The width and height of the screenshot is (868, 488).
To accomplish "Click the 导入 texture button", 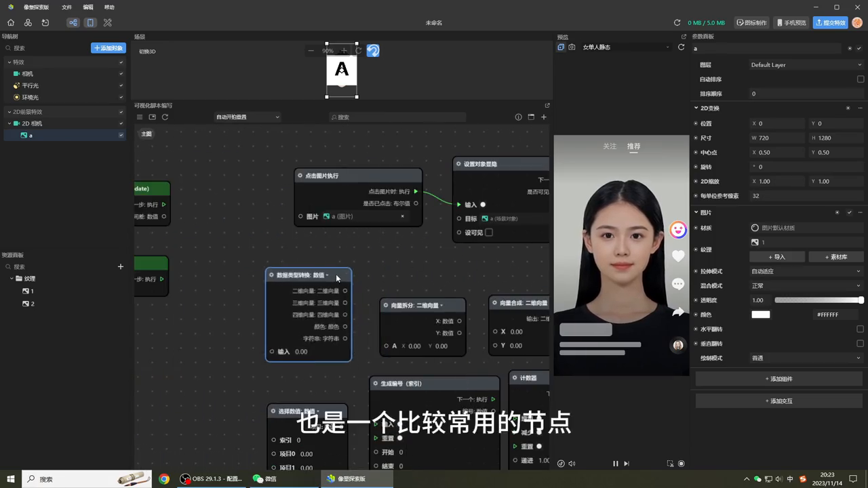I will [x=777, y=257].
